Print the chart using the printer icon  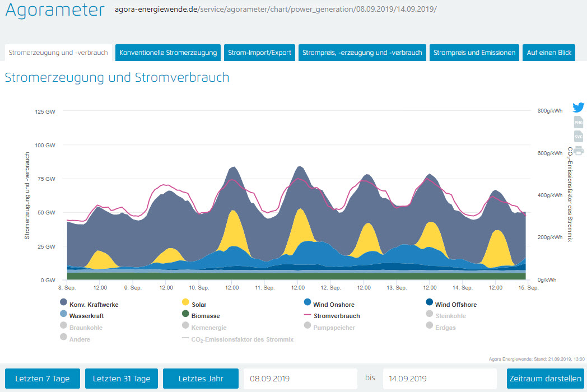[x=578, y=150]
